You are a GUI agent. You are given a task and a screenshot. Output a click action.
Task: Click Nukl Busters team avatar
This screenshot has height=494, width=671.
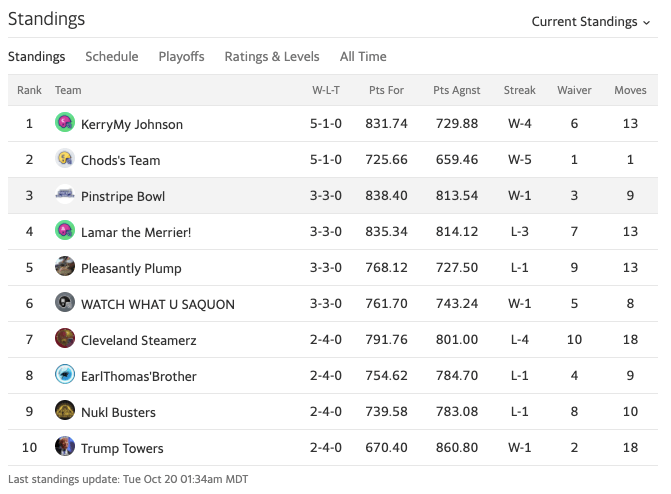tap(65, 411)
